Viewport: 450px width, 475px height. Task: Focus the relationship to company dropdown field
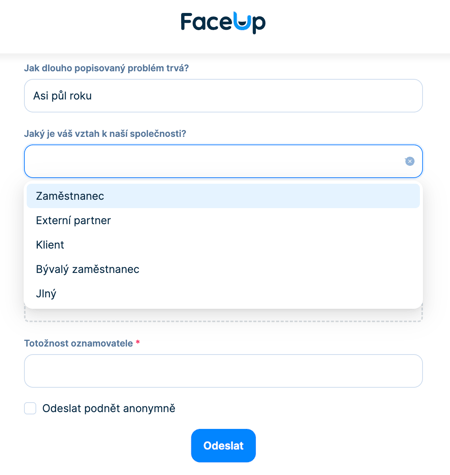click(x=223, y=161)
